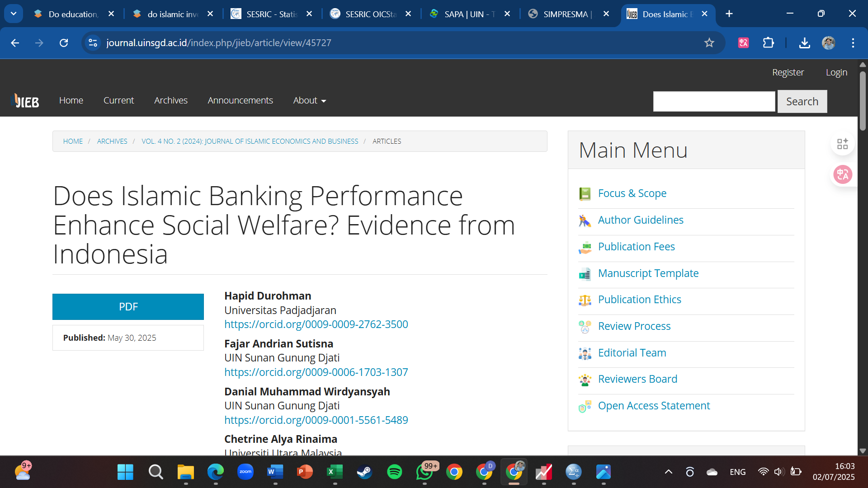Click into the journal search field

tap(714, 101)
